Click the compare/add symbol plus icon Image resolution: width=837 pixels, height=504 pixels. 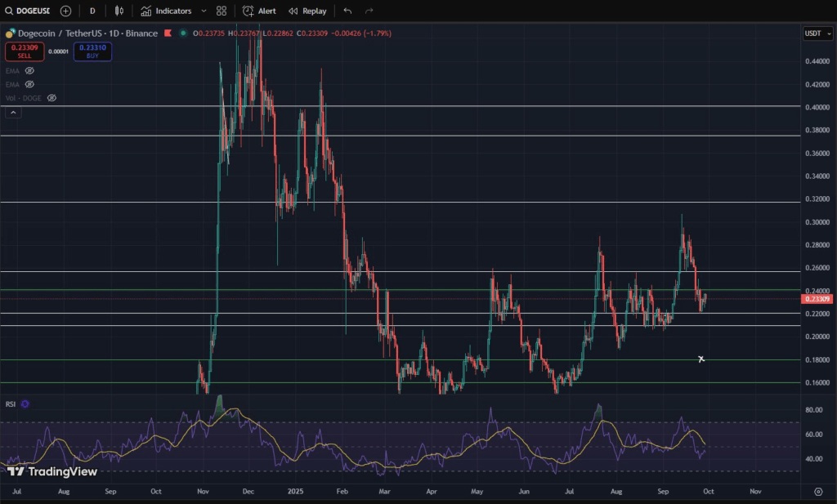tap(65, 11)
